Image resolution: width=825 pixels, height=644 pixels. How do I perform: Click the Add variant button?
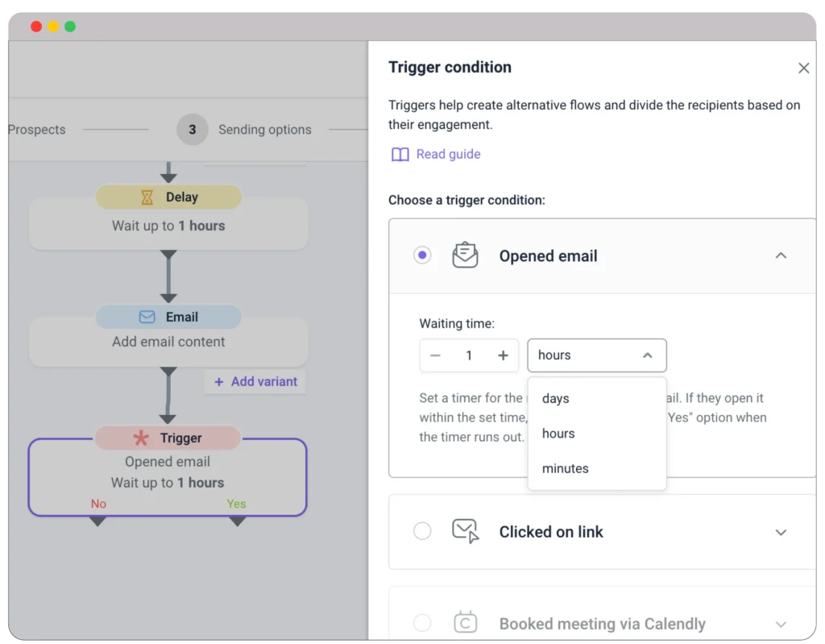[x=255, y=381]
